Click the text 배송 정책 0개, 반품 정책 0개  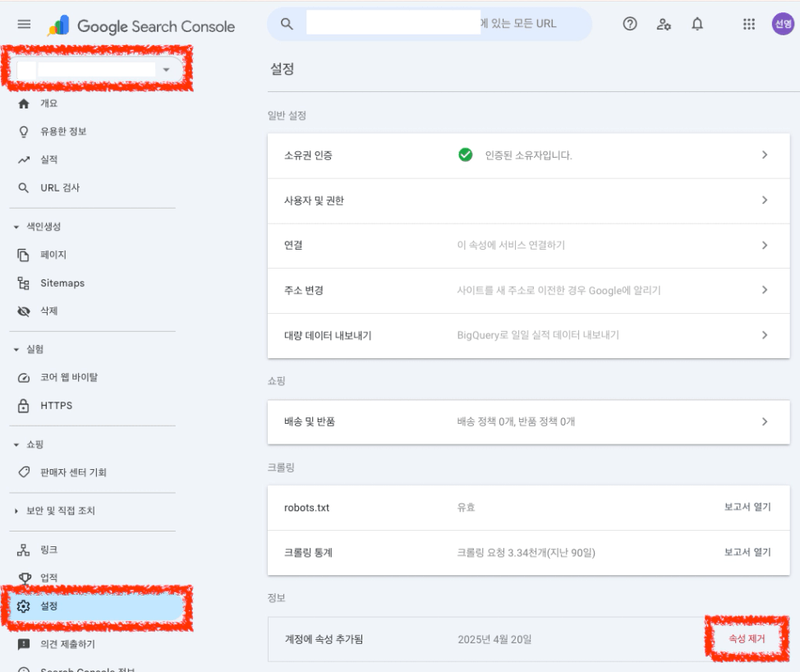coord(516,421)
